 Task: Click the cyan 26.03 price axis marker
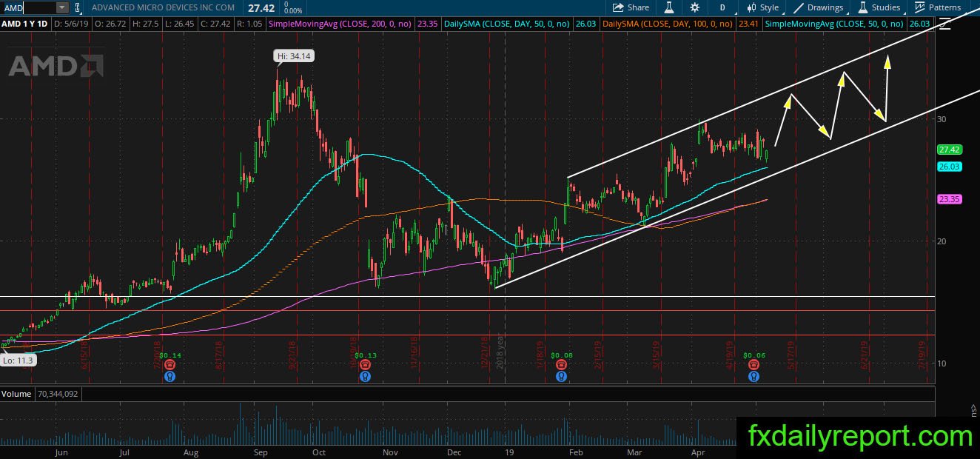tap(949, 167)
